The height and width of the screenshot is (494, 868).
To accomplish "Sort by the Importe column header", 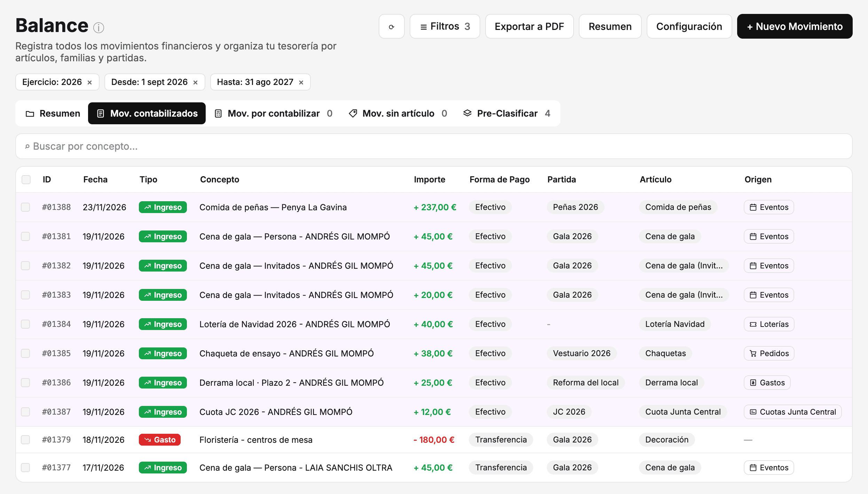I will coord(429,180).
